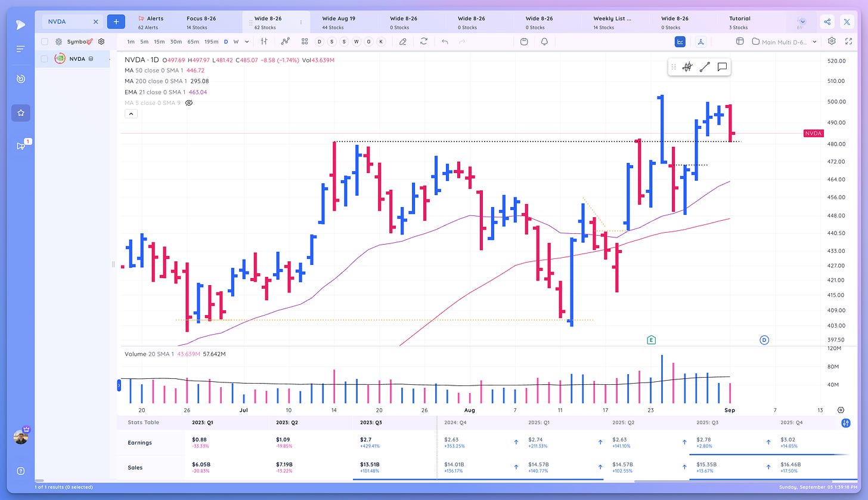Select the eraser tool in toolbar
Viewport: 868px width, 500px height.
tap(403, 41)
